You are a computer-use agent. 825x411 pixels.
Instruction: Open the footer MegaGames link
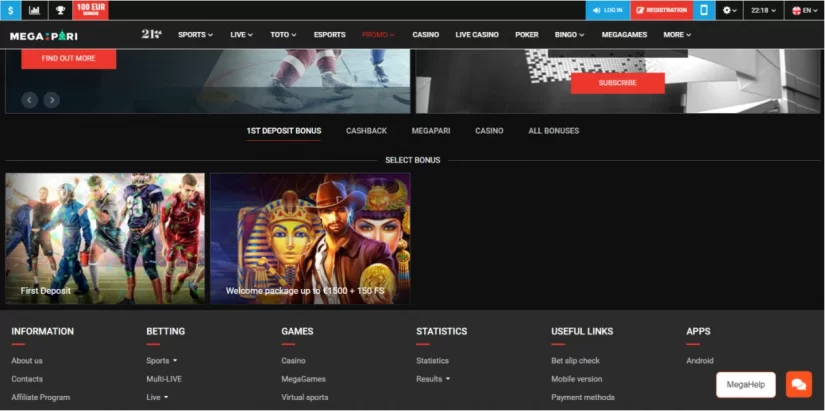coord(303,379)
